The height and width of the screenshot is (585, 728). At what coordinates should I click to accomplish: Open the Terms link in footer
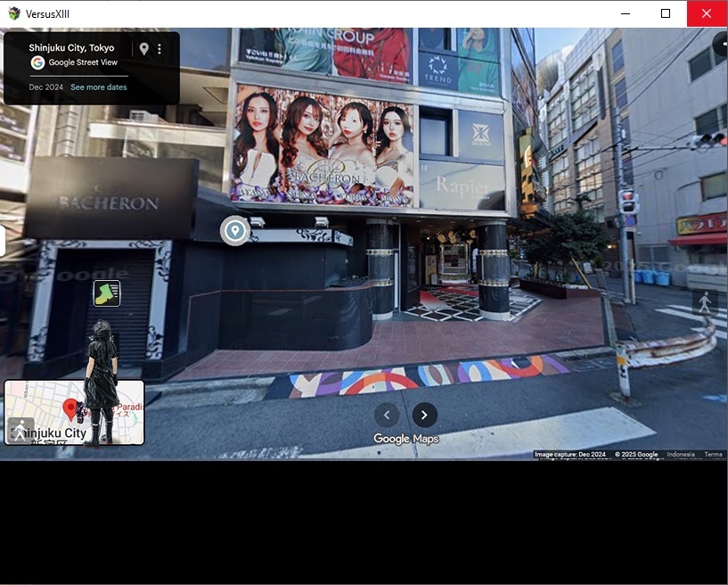point(713,455)
